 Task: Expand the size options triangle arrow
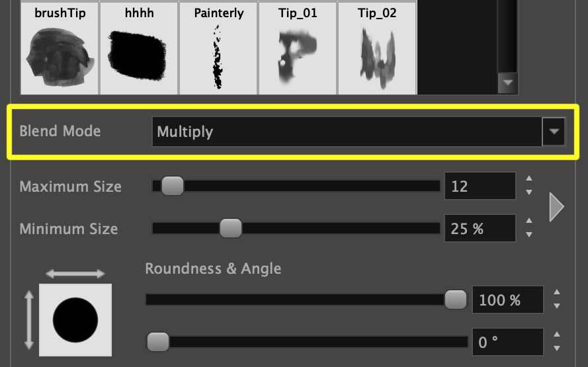[x=556, y=208]
